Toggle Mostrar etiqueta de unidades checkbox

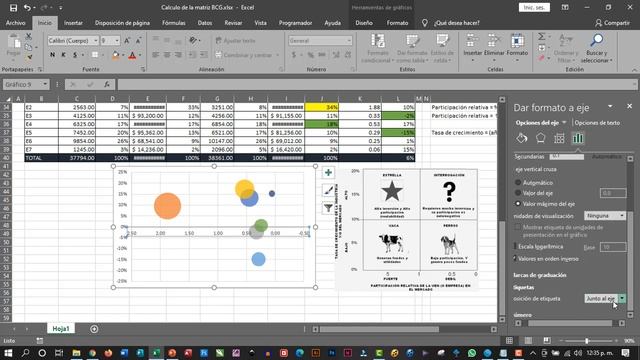pyautogui.click(x=518, y=227)
